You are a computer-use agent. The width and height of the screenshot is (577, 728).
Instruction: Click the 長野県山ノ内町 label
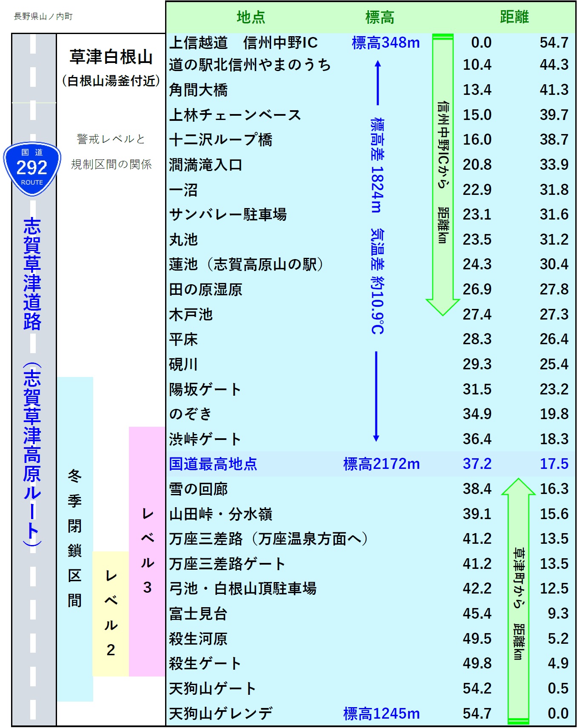(43, 16)
